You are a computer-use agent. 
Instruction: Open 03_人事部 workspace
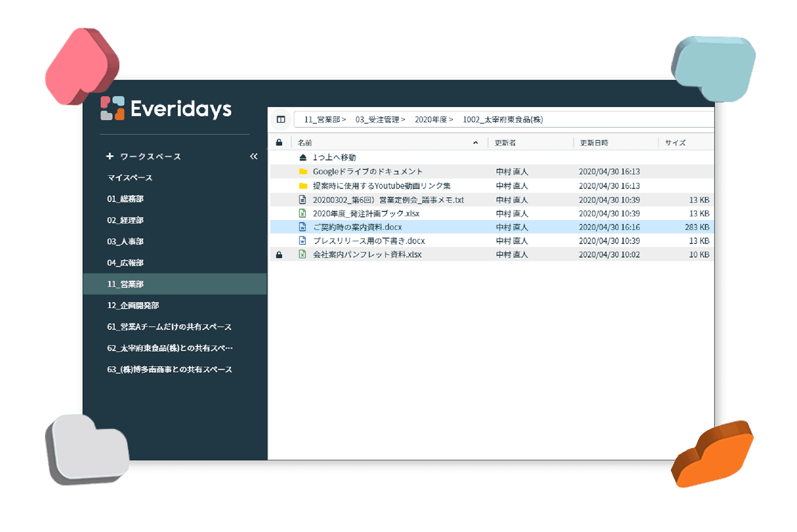point(125,241)
